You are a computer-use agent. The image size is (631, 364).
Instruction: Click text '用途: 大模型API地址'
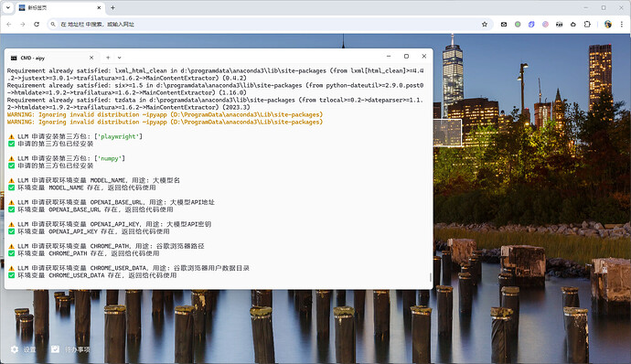[x=182, y=202]
